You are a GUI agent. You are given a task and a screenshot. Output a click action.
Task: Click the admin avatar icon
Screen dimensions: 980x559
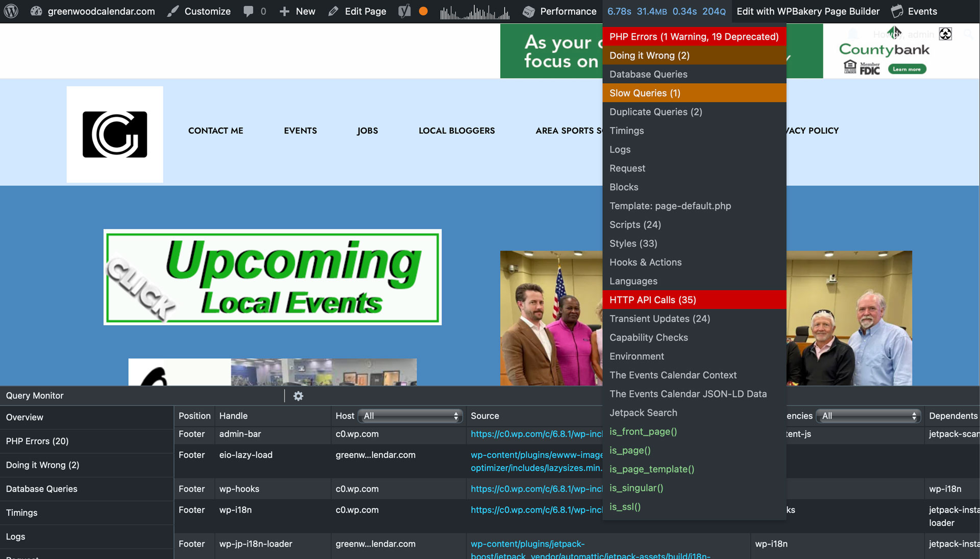945,34
